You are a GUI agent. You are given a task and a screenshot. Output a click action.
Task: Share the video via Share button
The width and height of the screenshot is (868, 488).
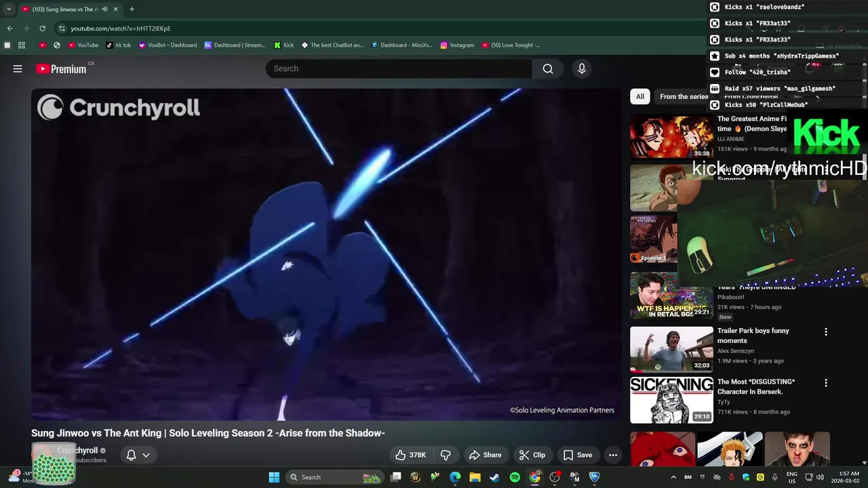pos(485,455)
